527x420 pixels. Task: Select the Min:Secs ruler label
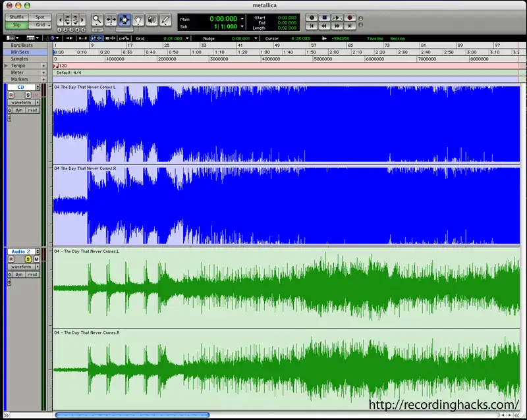click(x=20, y=52)
